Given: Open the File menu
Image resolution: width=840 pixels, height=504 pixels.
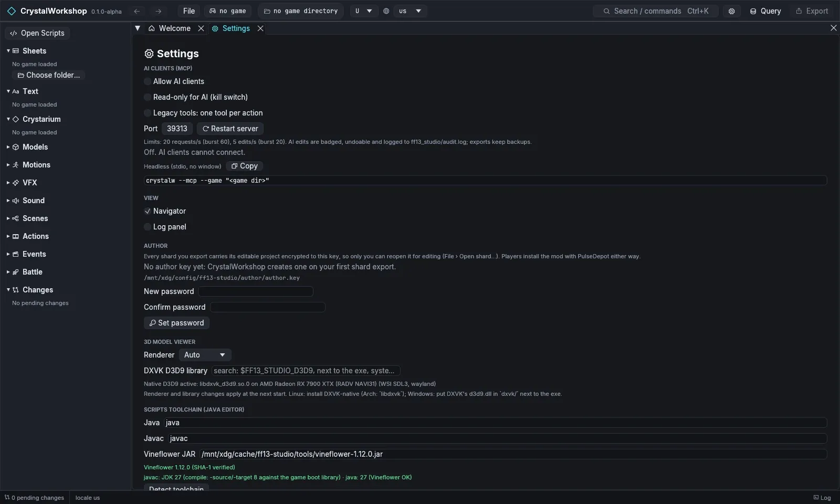Looking at the screenshot, I should click(189, 11).
